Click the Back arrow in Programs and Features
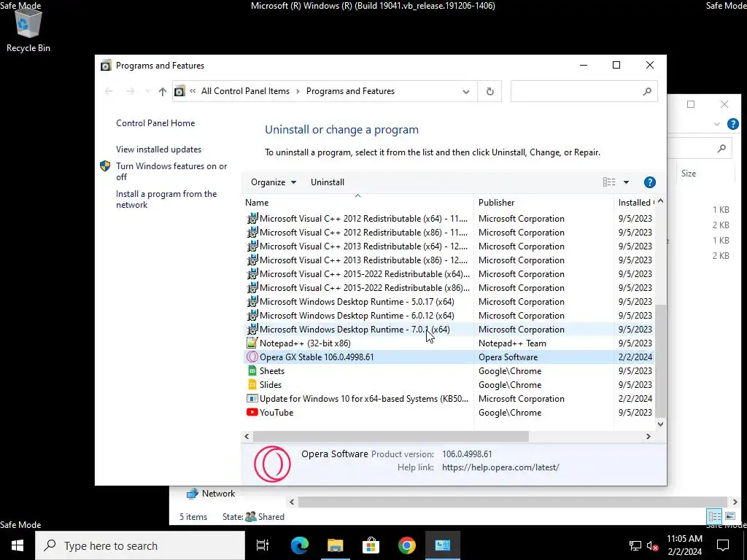The width and height of the screenshot is (747, 560). 109,91
